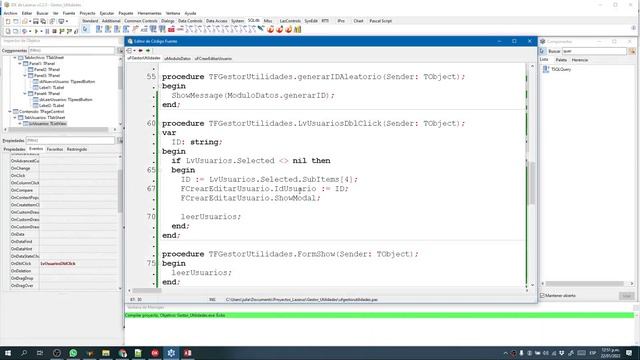Select the first SQLdb component icon
The image size is (640, 360).
coord(99,29)
